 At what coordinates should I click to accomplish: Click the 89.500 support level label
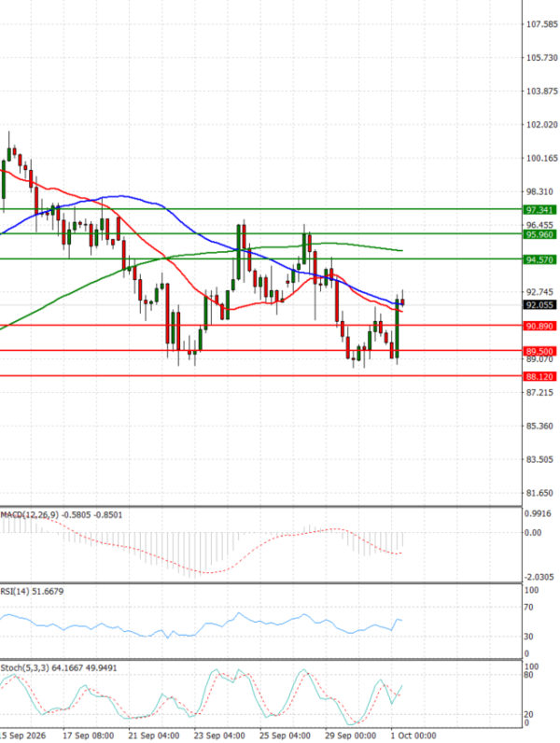coord(540,351)
